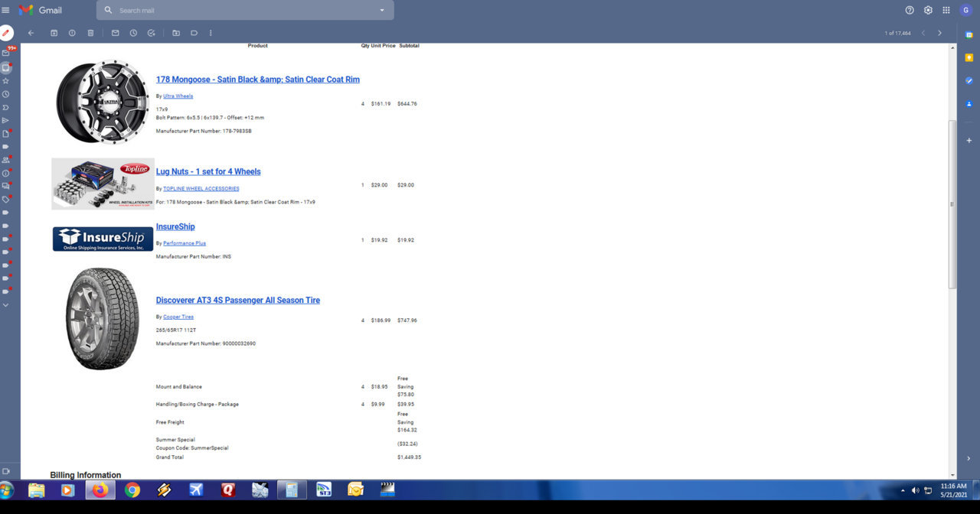This screenshot has height=514, width=980.
Task: Open Windows Explorer from the taskbar
Action: [36, 490]
